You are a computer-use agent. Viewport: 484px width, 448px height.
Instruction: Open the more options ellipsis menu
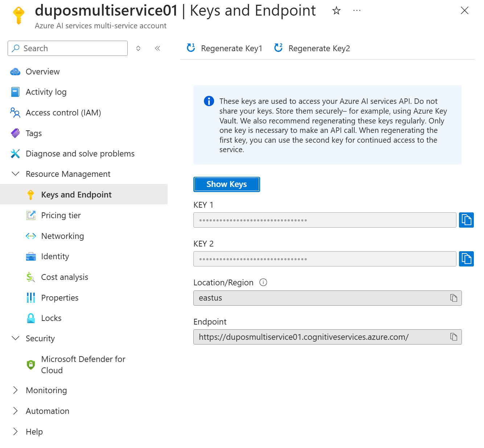[x=357, y=11]
